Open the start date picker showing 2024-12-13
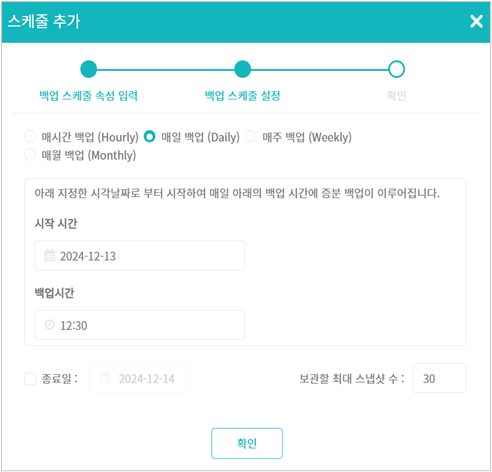Image resolution: width=492 pixels, height=472 pixels. 140,256
